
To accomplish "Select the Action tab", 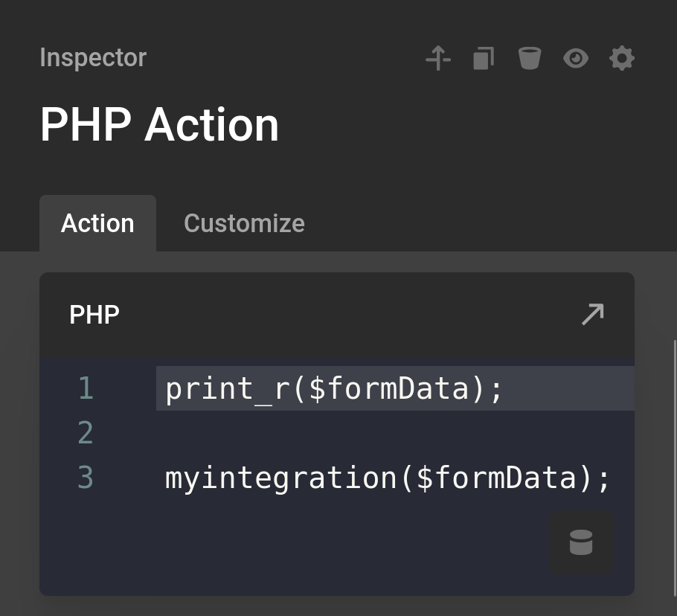I will coord(97,222).
